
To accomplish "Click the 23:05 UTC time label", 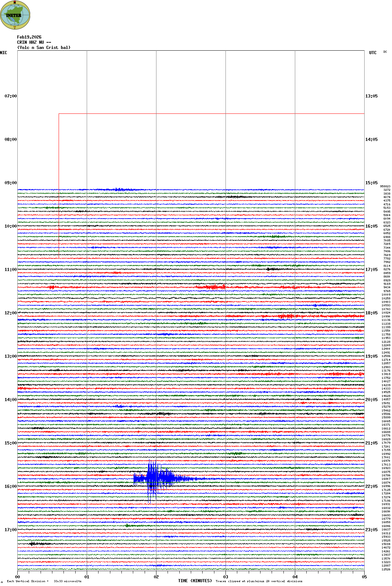I will click(x=371, y=530).
